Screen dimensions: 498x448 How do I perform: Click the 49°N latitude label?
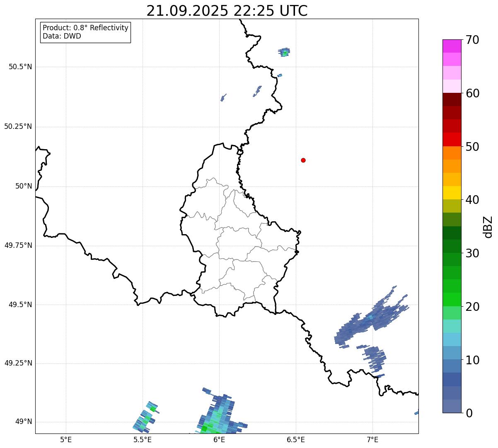click(x=24, y=421)
